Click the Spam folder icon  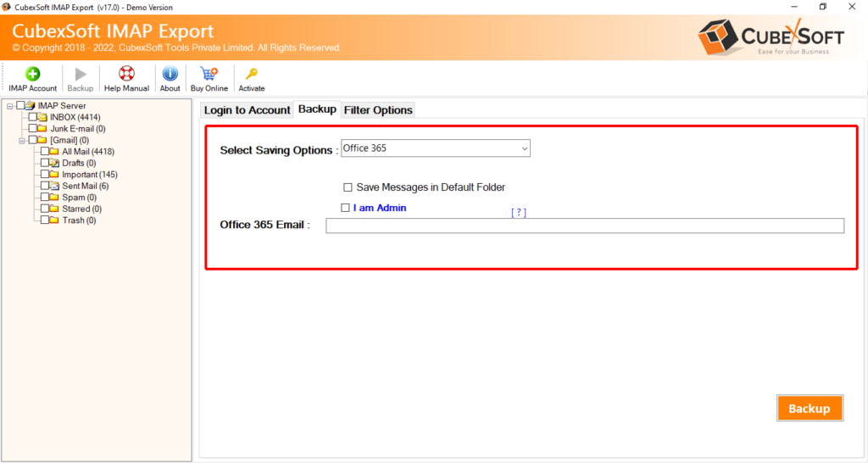(x=54, y=198)
